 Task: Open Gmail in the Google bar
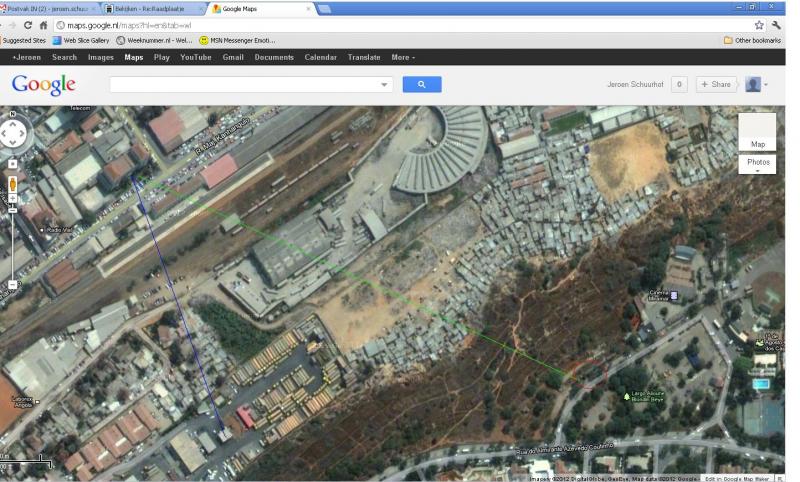coord(233,57)
